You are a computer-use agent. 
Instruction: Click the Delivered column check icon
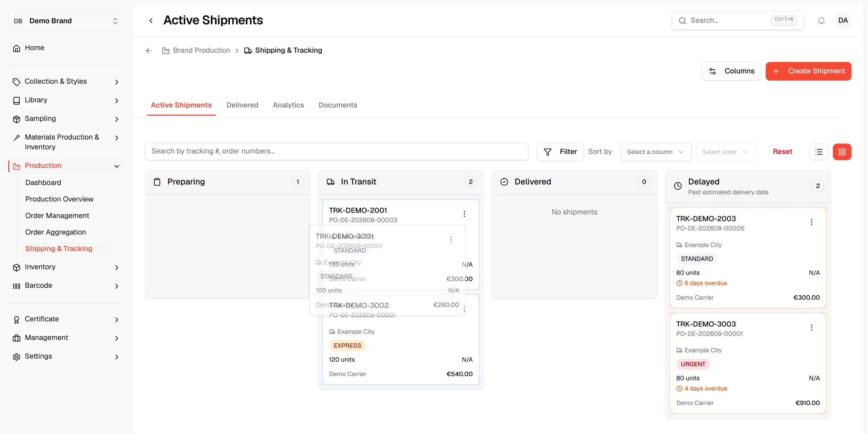pos(504,182)
